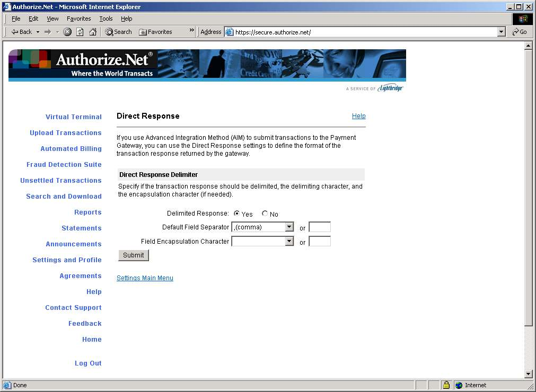Click the Go button beside address bar
536x392 pixels.
point(519,32)
